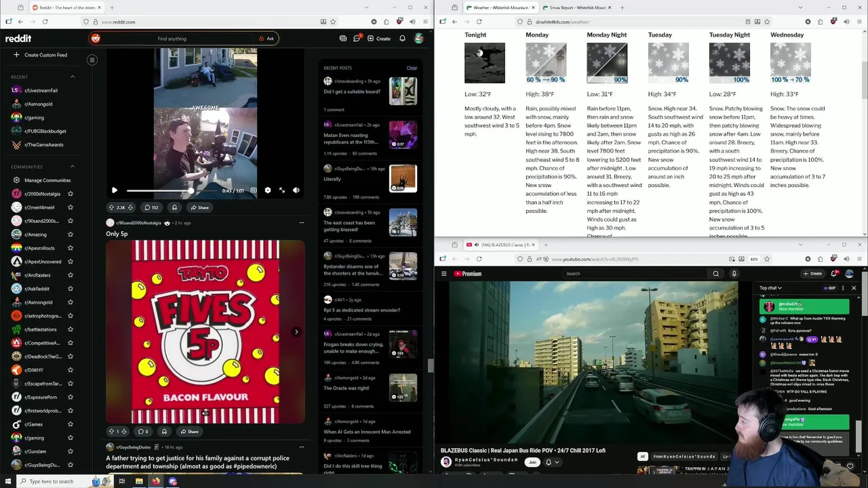Play the Reddit video post
Screen dimensions: 868x488
click(115, 190)
